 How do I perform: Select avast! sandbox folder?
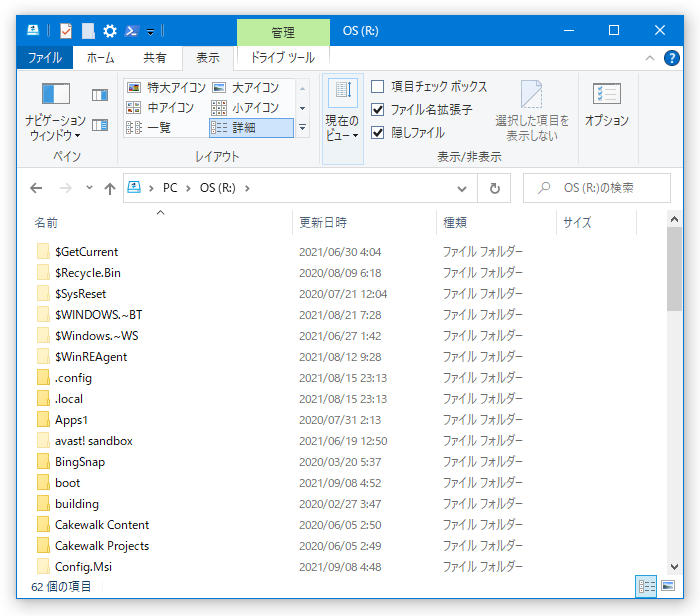pyautogui.click(x=94, y=441)
